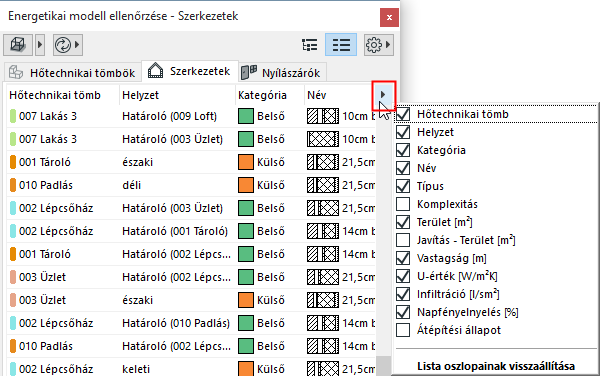
Task: Click light green zone marker of 007 Lakás 3 Loft row
Action: click(13, 116)
